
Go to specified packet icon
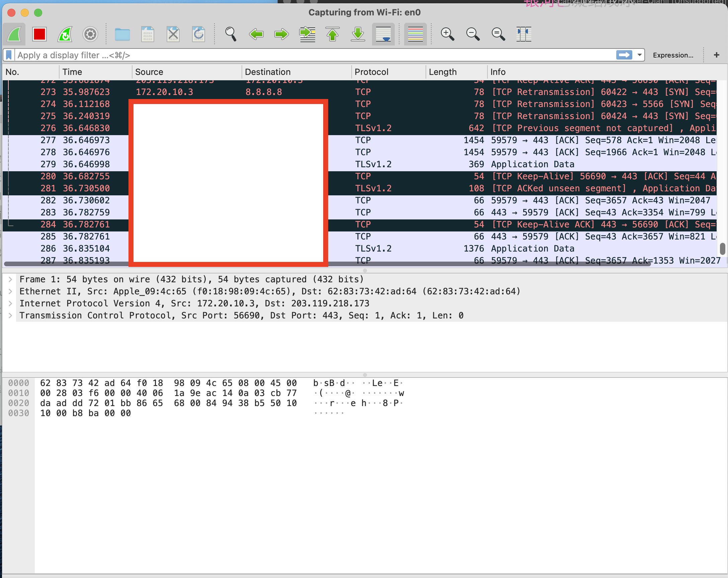307,34
